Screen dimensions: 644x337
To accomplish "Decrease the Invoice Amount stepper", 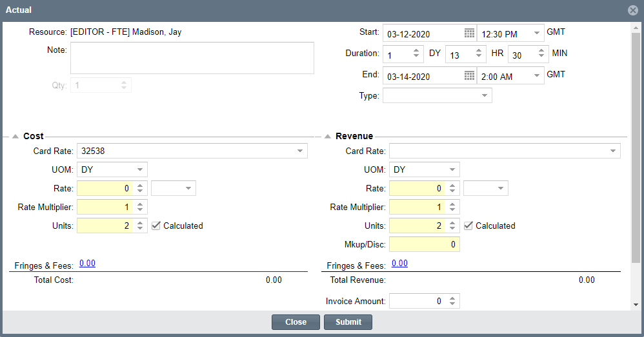I will 452,303.
